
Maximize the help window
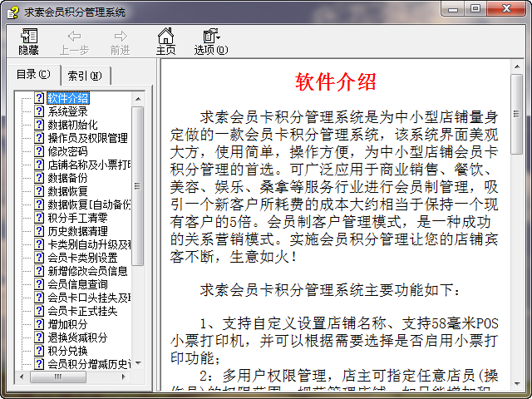tap(475, 8)
